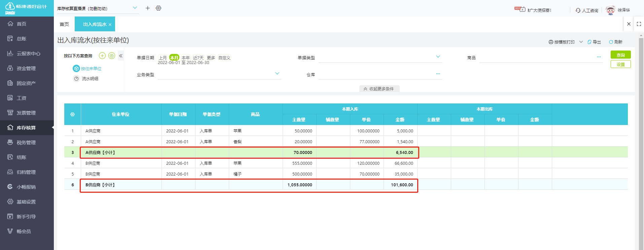Open the gear settings icon in top bar

click(x=158, y=8)
